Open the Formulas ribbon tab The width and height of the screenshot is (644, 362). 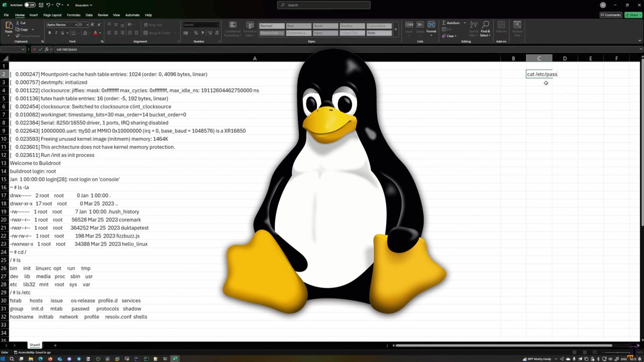[x=73, y=15]
